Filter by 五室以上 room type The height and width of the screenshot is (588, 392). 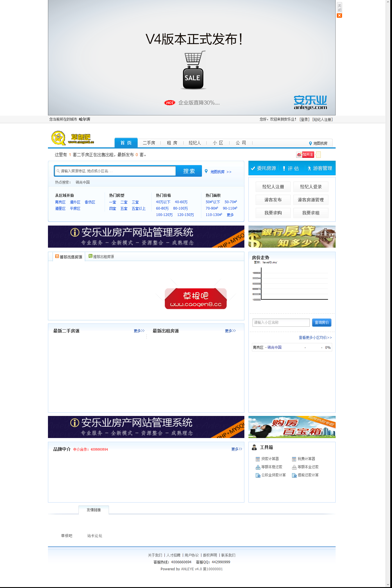click(x=139, y=208)
